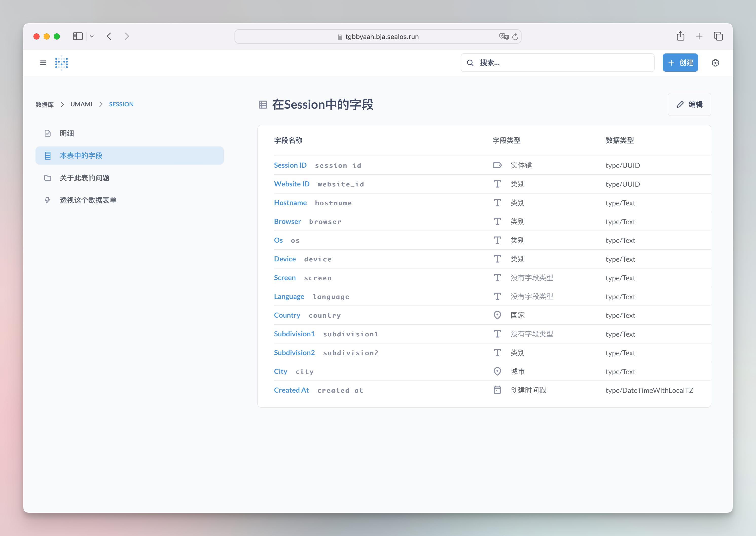
Task: Open the 数据库 breadcrumb link
Action: click(x=44, y=104)
